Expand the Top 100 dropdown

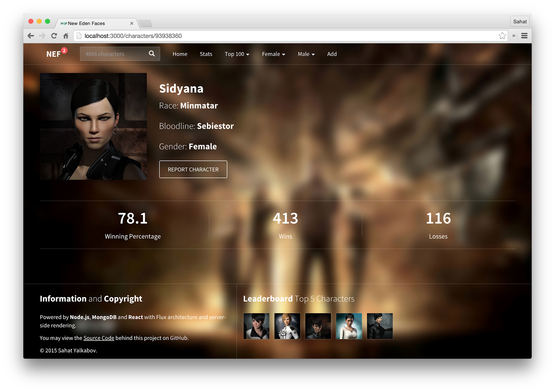237,54
